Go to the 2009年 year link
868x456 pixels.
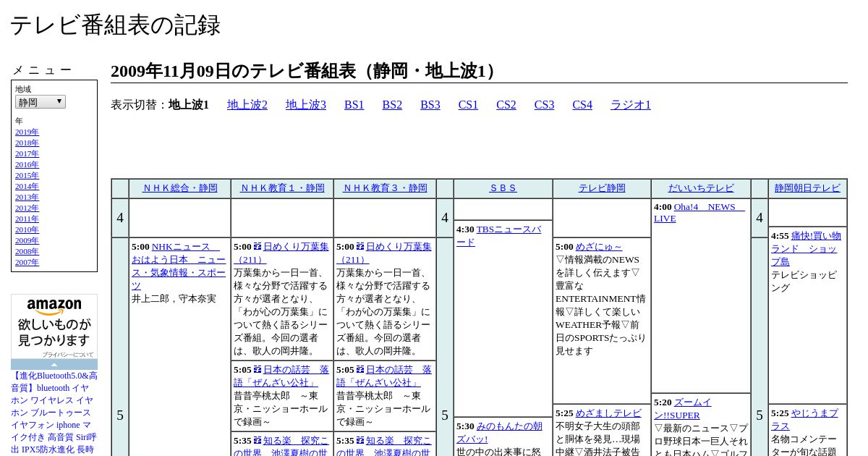point(27,241)
